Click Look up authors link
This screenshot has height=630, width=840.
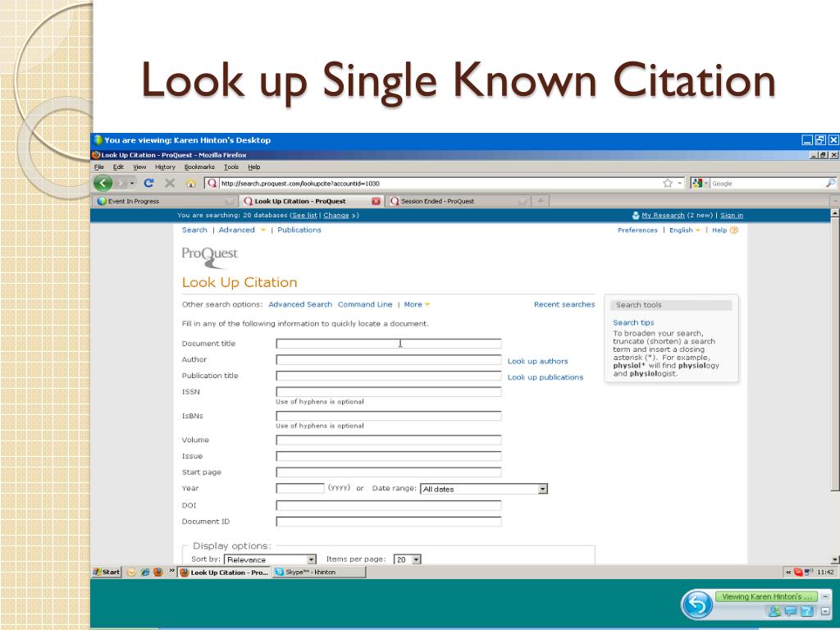(537, 361)
